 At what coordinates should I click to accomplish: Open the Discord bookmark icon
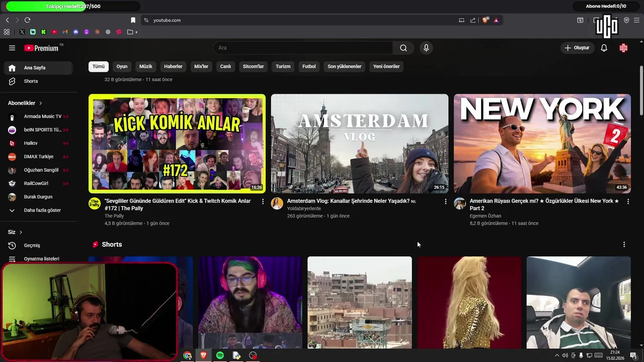click(x=76, y=32)
